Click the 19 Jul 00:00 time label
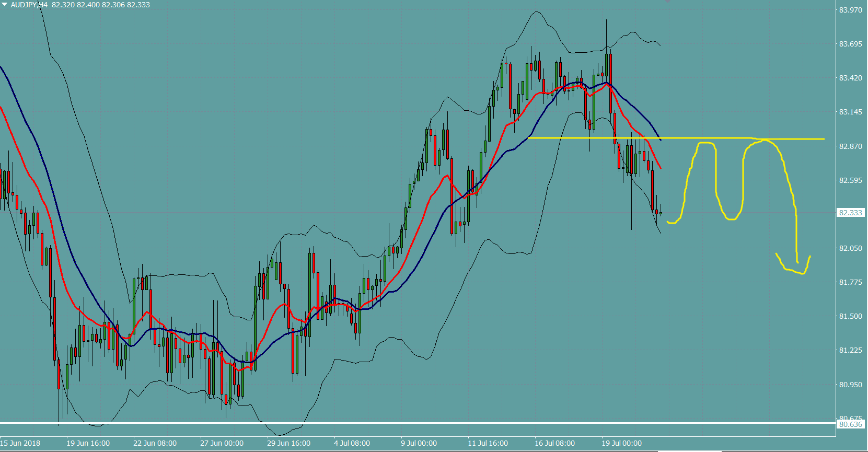 [621, 443]
